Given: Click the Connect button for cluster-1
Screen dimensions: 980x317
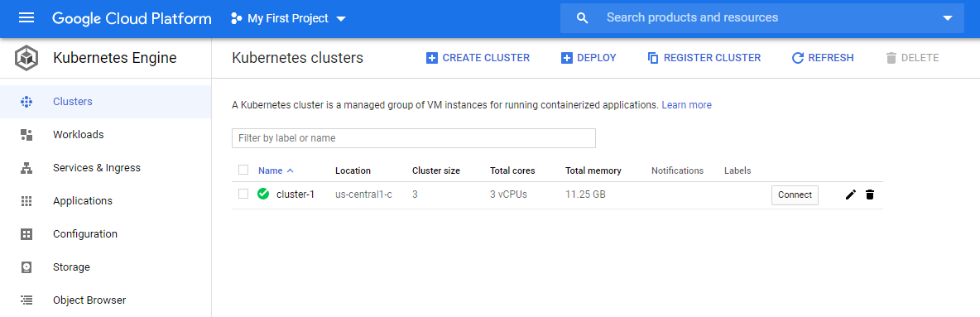Looking at the screenshot, I should pos(795,195).
